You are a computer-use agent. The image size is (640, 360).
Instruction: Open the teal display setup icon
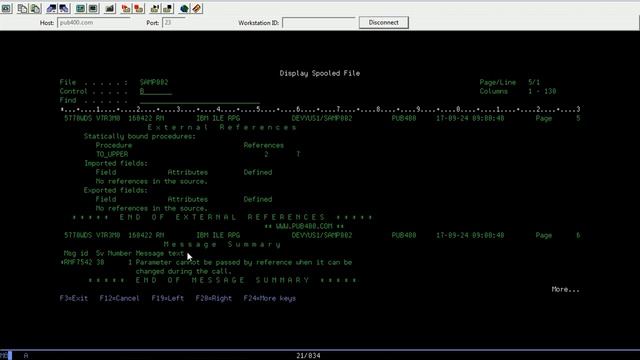(x=80, y=8)
